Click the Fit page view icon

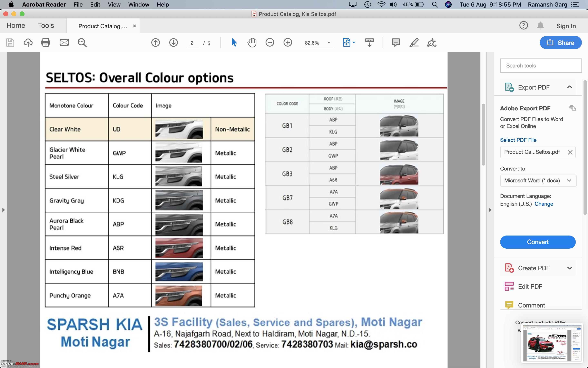point(346,43)
